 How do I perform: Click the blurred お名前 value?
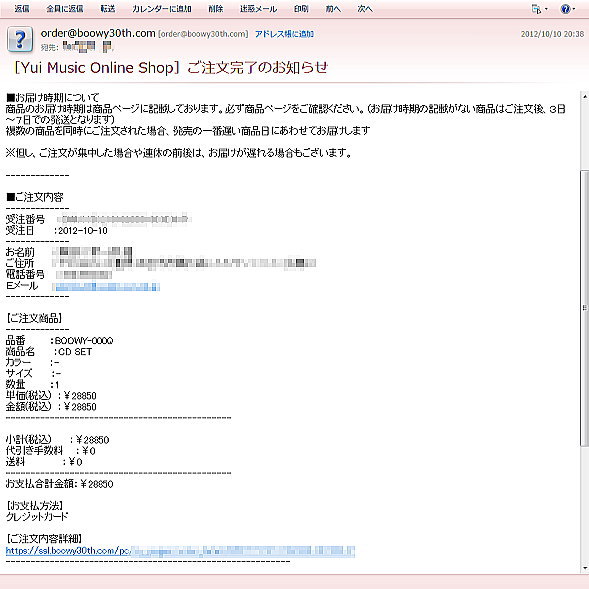coord(92,251)
